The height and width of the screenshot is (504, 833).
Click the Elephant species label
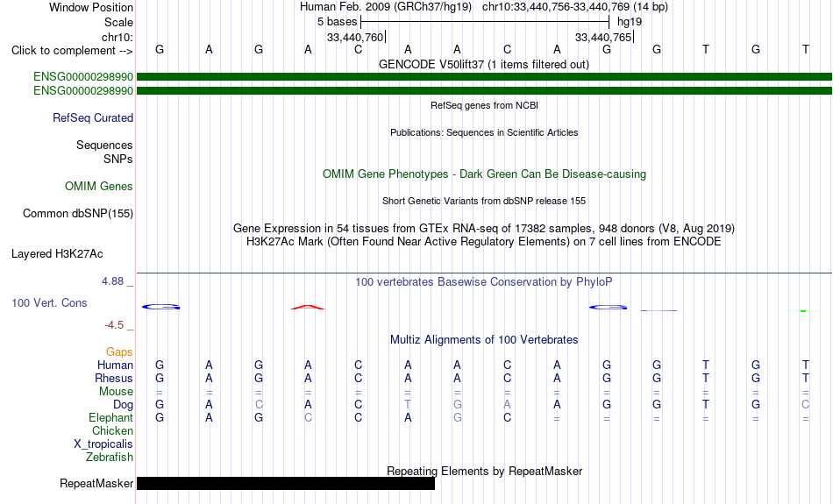(x=111, y=418)
